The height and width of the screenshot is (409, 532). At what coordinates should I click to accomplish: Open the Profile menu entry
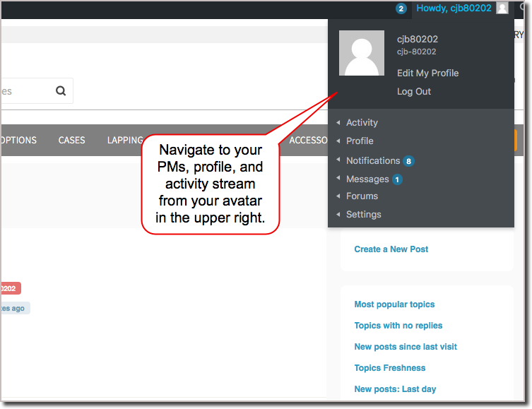360,141
